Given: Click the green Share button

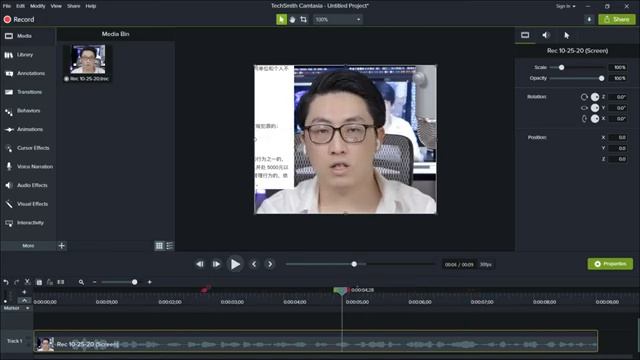Looking at the screenshot, I should click(617, 19).
